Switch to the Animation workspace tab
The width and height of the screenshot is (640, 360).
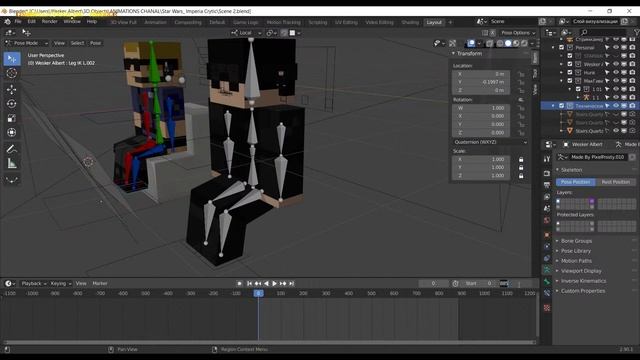[156, 22]
